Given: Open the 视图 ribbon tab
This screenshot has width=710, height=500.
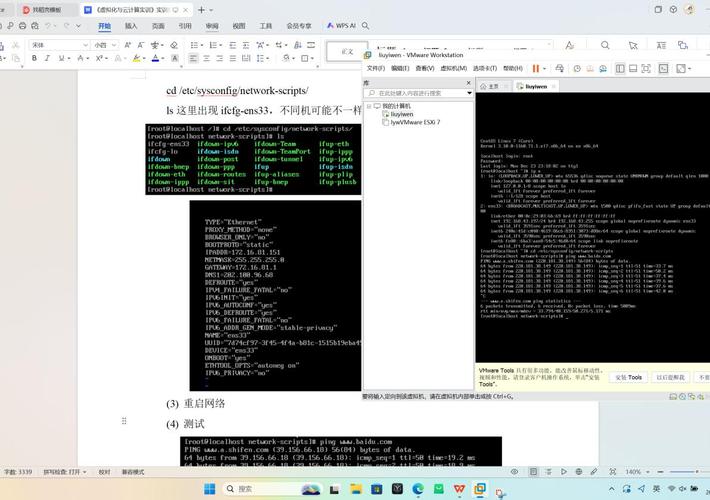Looking at the screenshot, I should click(239, 26).
